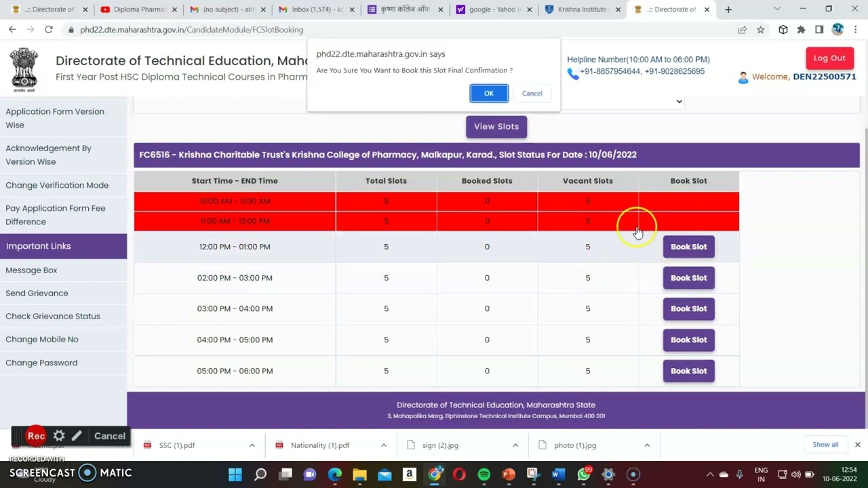Open the Message Box link
868x488 pixels.
click(x=31, y=270)
